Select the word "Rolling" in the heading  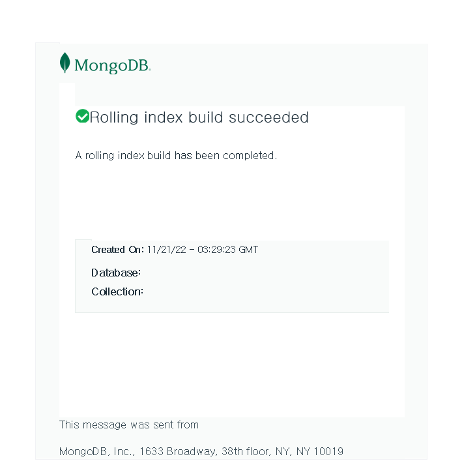114,117
